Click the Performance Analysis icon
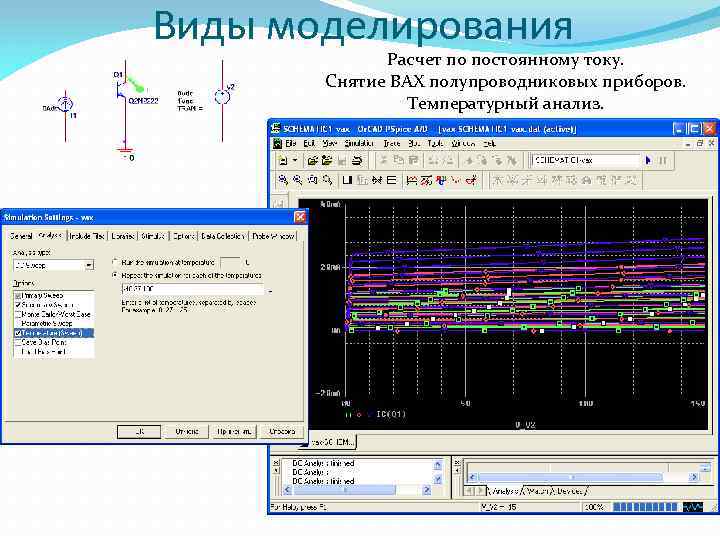 (377, 180)
